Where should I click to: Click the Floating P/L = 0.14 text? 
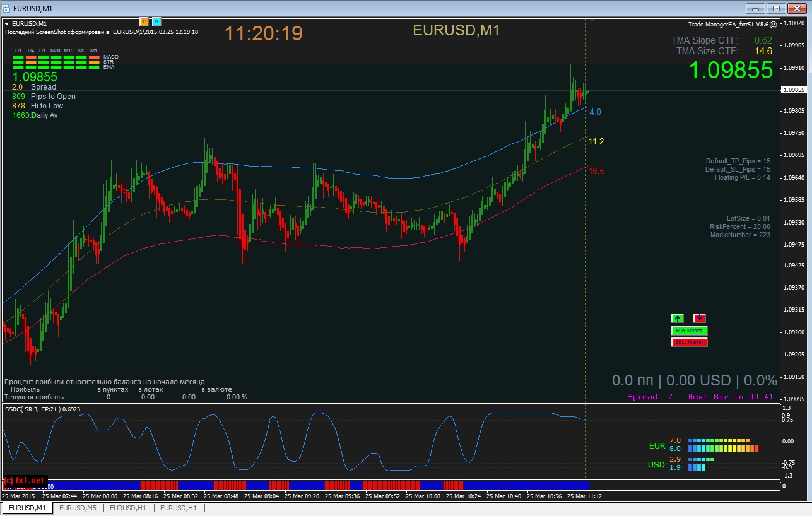coord(742,178)
